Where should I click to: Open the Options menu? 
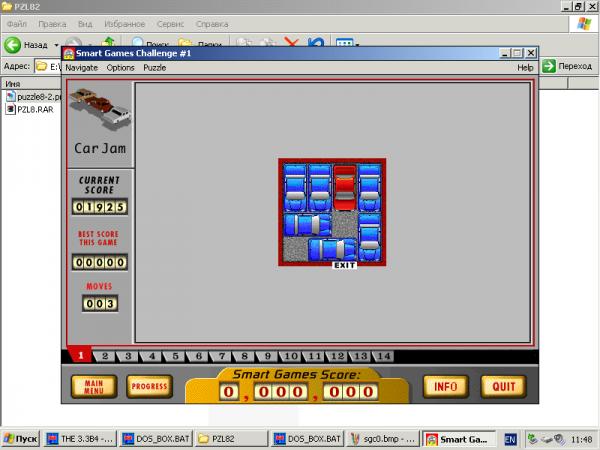click(x=120, y=68)
